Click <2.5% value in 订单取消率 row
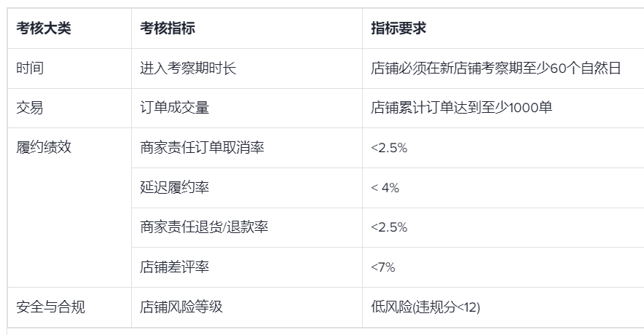Screen dimensions: 644x335 389,148
